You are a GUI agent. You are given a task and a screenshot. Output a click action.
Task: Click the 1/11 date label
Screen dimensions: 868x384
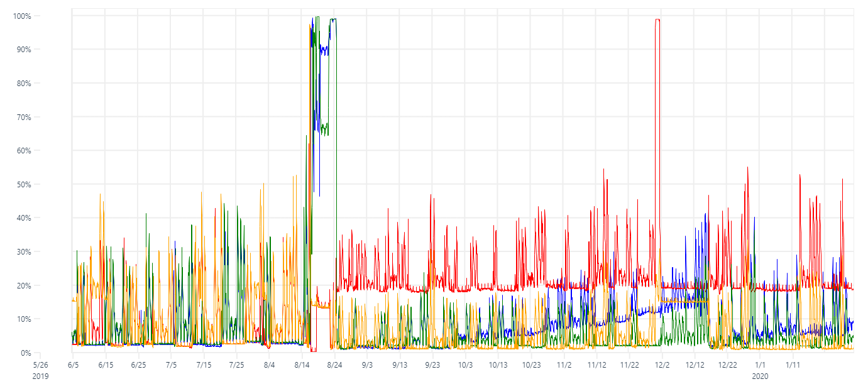click(794, 364)
